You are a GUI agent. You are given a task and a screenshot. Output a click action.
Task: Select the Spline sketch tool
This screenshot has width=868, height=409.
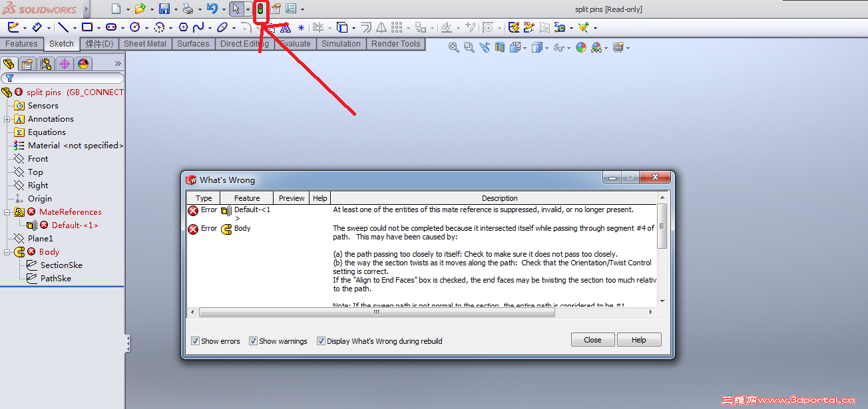click(198, 27)
